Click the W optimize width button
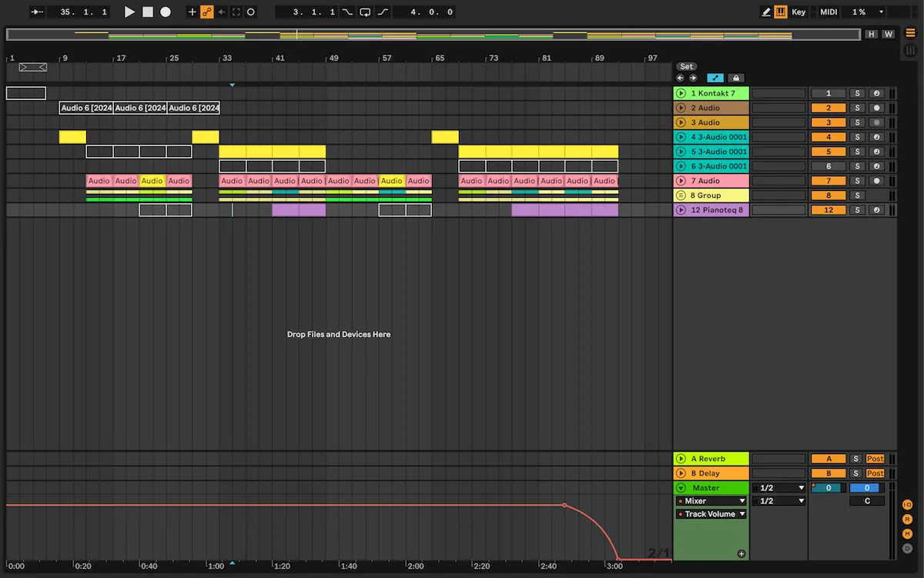The image size is (924, 578). point(888,34)
